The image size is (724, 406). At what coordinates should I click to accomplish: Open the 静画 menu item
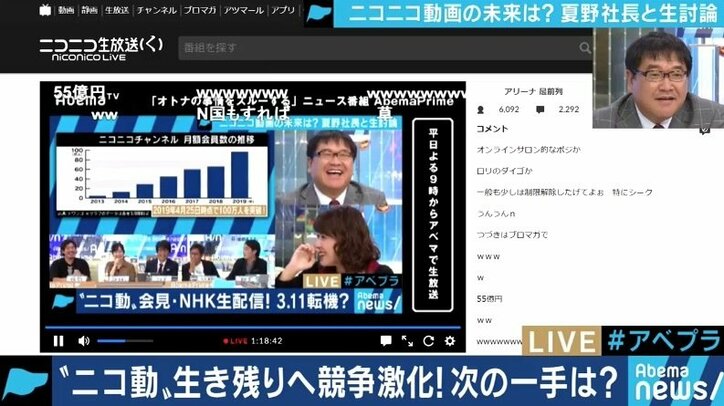tap(89, 10)
